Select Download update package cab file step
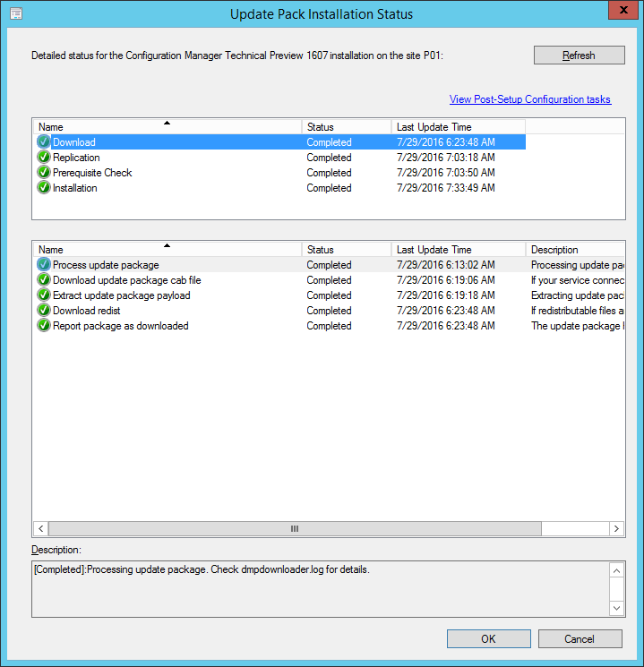 point(329,280)
